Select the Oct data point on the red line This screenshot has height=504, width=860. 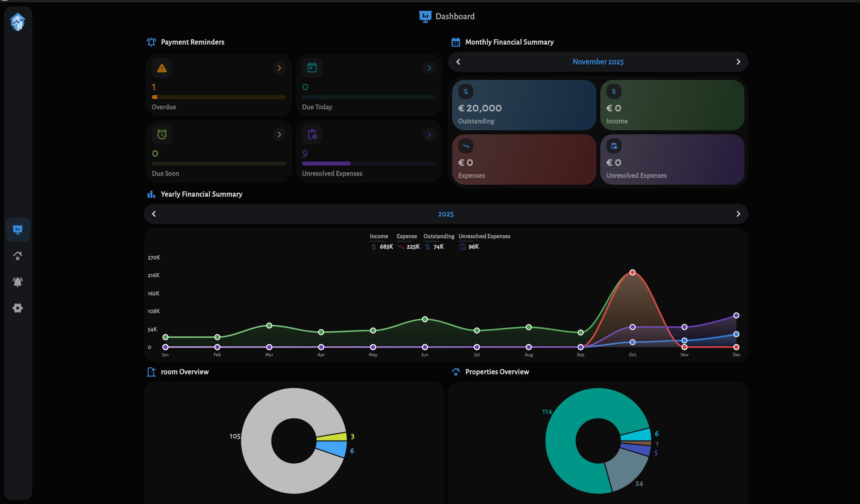click(x=632, y=272)
